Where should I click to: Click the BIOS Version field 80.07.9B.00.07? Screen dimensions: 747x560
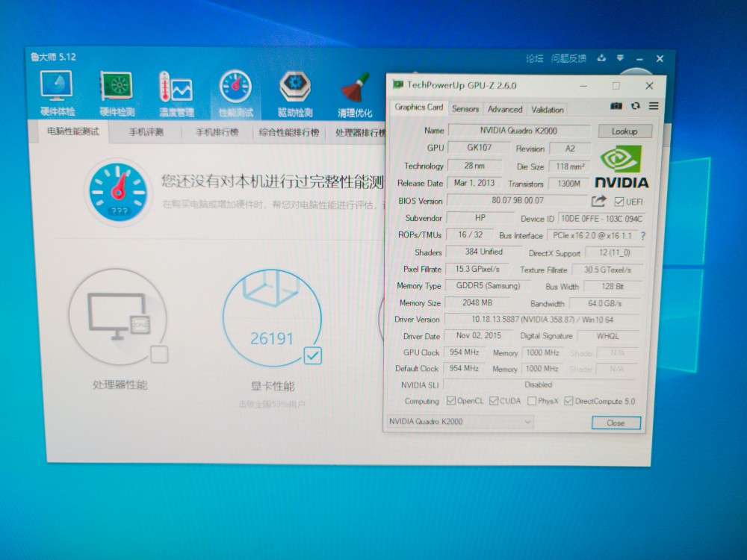518,200
